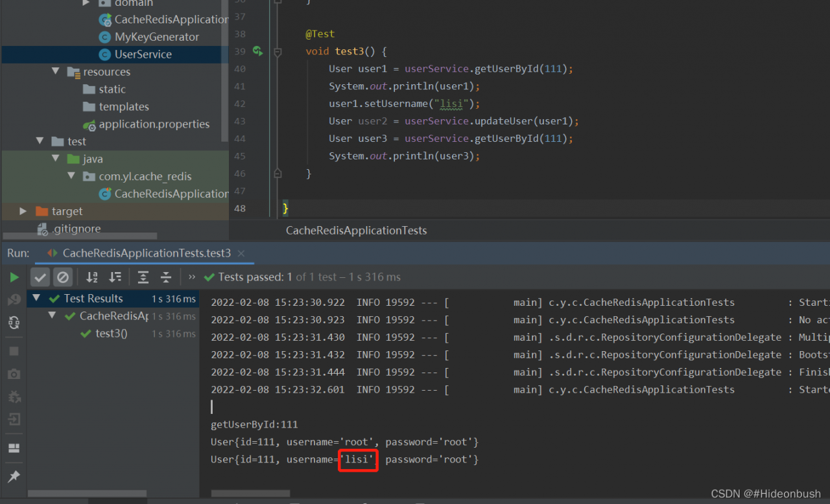
Task: Collapse the com.yl.cache_redis package arrow
Action: tap(71, 176)
